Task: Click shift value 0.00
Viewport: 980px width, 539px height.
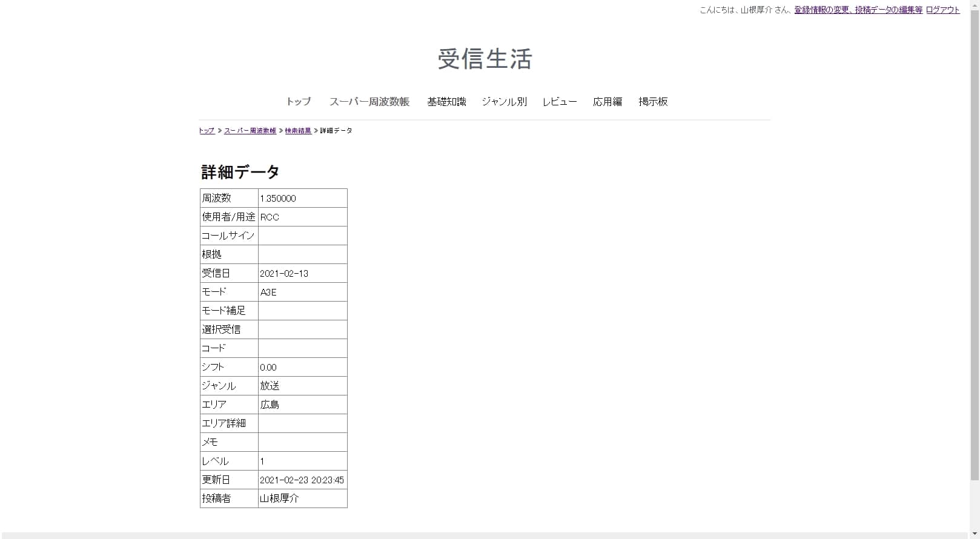Action: click(x=268, y=367)
